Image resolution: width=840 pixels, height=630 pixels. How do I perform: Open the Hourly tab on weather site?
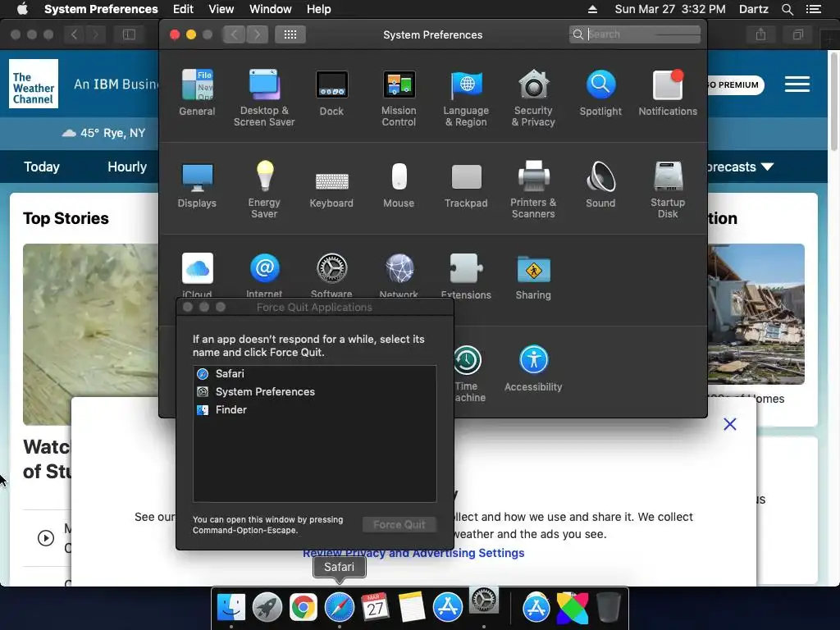[x=127, y=167]
